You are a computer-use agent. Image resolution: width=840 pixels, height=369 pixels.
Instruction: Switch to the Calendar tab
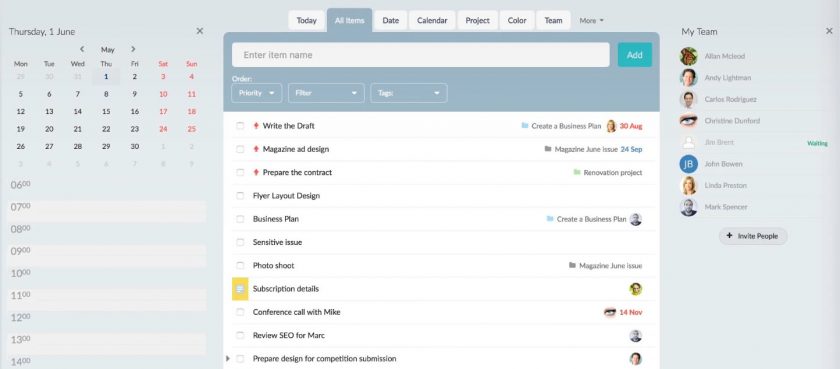(432, 20)
